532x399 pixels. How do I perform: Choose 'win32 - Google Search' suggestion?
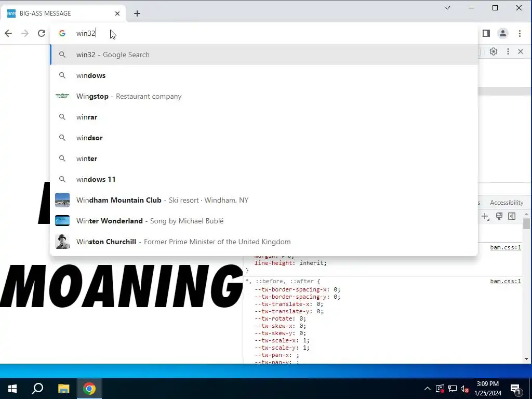point(263,55)
